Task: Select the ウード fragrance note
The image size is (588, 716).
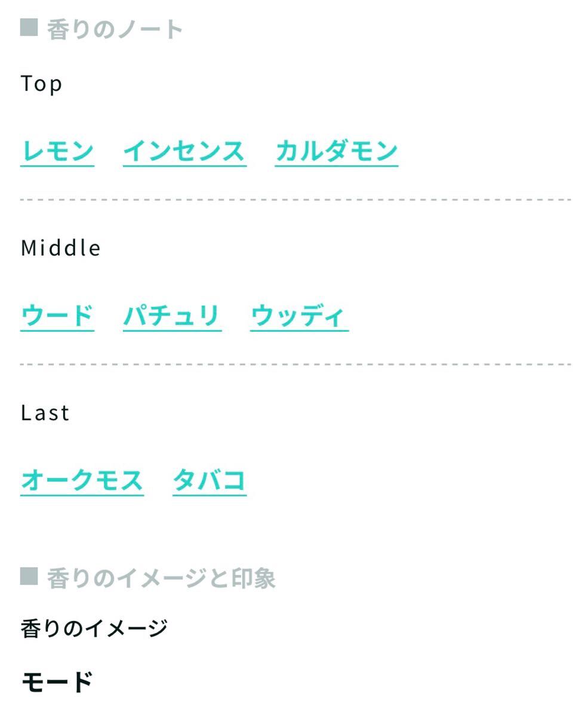Action: 57,316
